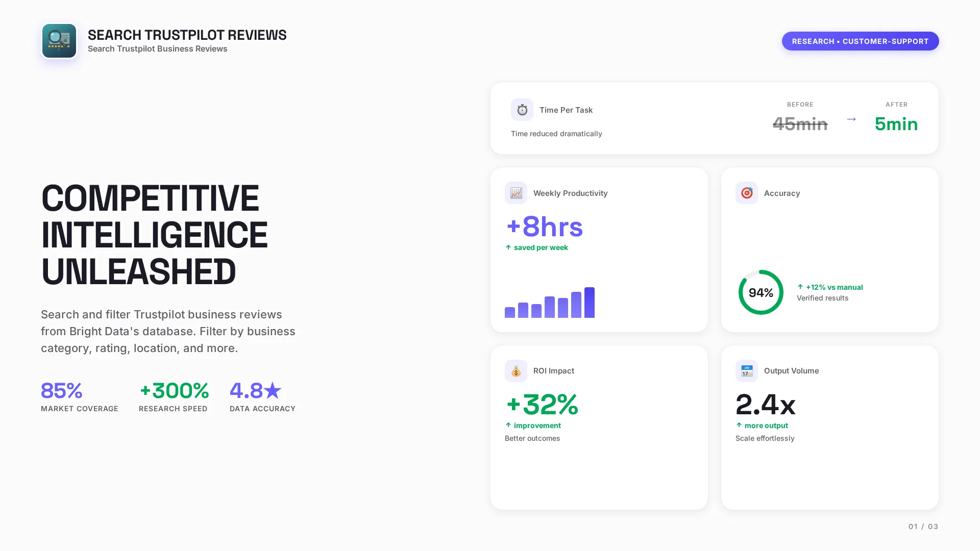980x551 pixels.
Task: Select the calendar icon on Output Volume
Action: click(x=746, y=371)
